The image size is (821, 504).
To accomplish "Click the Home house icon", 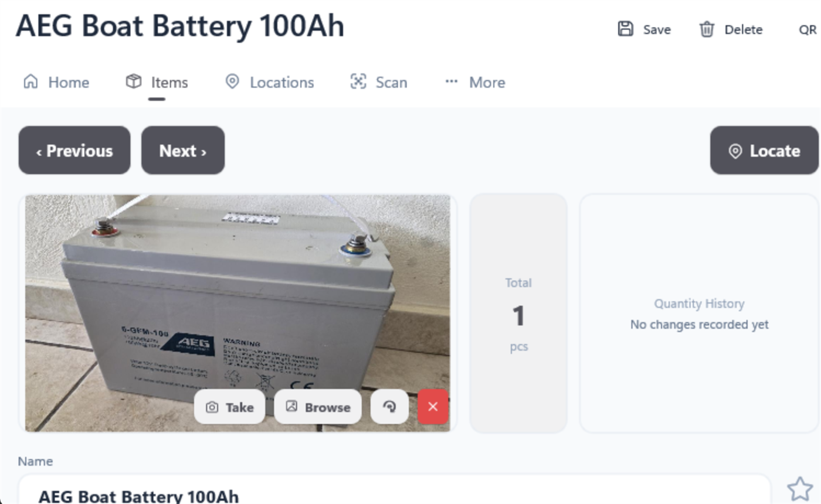I will [x=30, y=81].
